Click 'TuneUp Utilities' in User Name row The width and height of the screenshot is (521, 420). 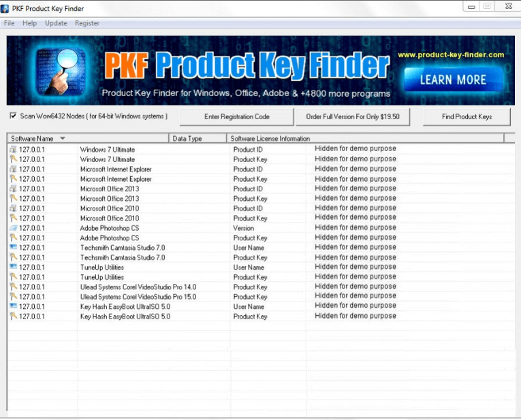point(102,268)
